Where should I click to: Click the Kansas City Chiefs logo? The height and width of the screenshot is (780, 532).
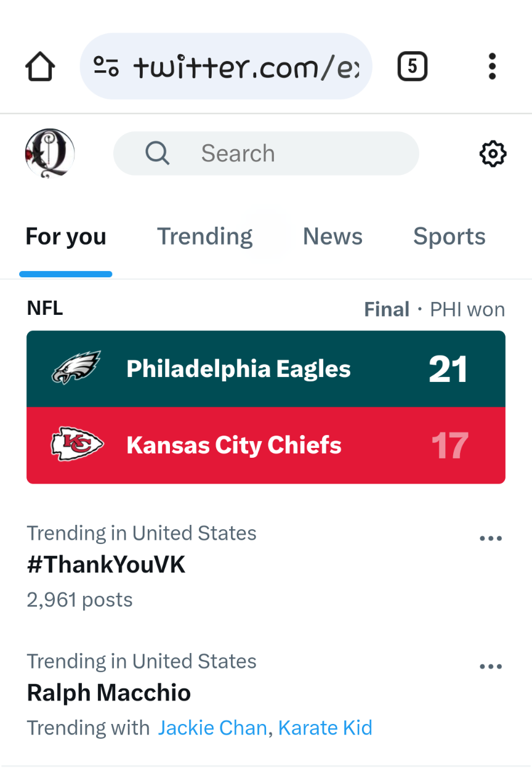coord(77,445)
